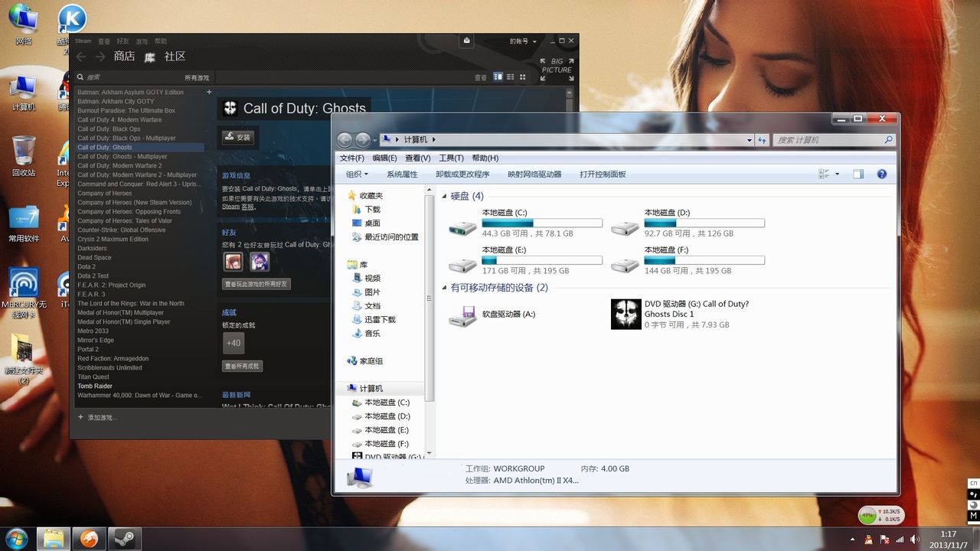The height and width of the screenshot is (551, 980).
Task: Open the 文件(F) menu in Explorer
Action: [352, 158]
